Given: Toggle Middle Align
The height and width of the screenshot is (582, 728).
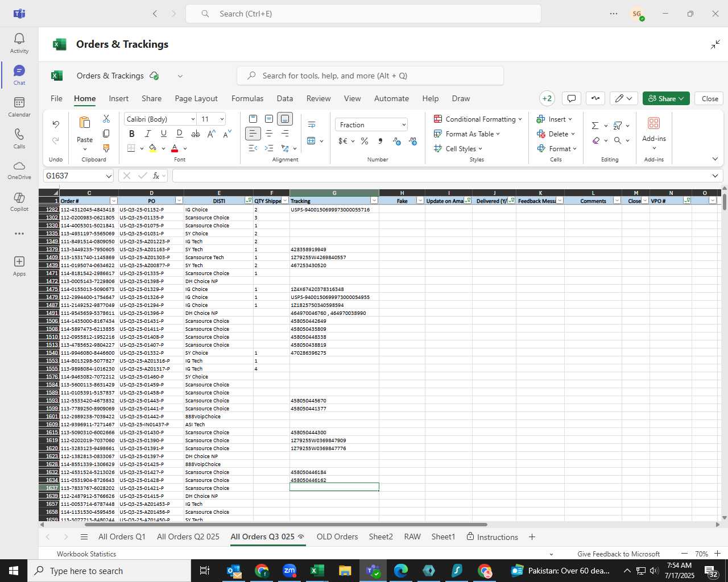Looking at the screenshot, I should pos(269,119).
